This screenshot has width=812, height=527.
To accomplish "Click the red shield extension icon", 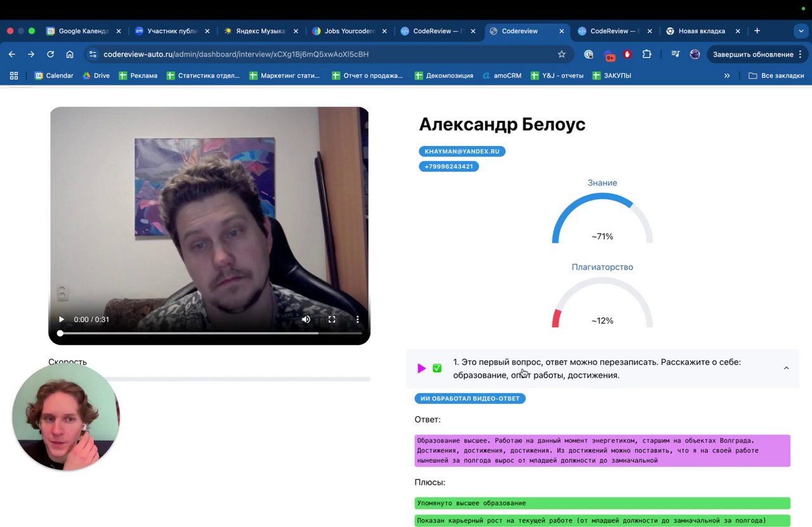I will [627, 55].
